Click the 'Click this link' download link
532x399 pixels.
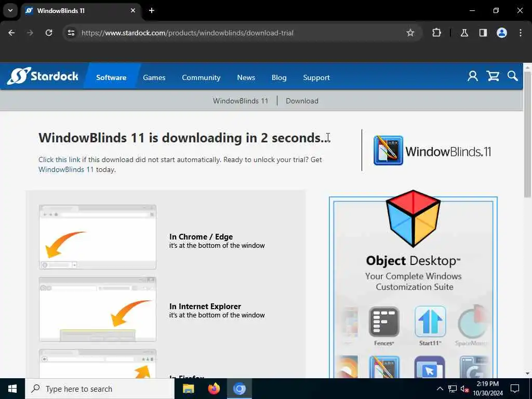click(59, 159)
